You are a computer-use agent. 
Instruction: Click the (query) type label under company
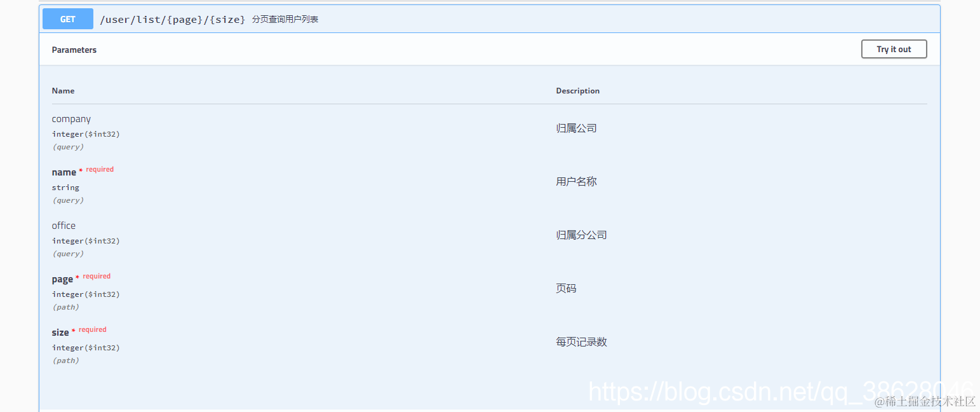click(x=68, y=147)
